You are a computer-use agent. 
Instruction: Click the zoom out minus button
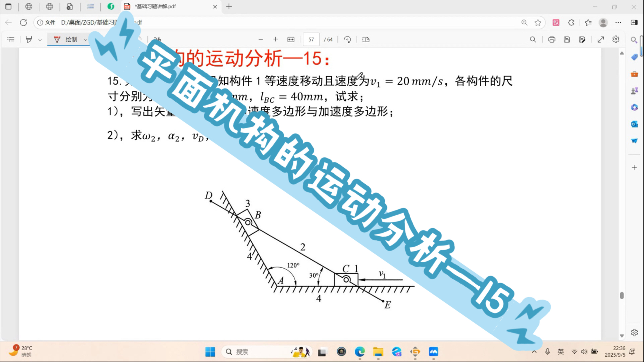[261, 39]
